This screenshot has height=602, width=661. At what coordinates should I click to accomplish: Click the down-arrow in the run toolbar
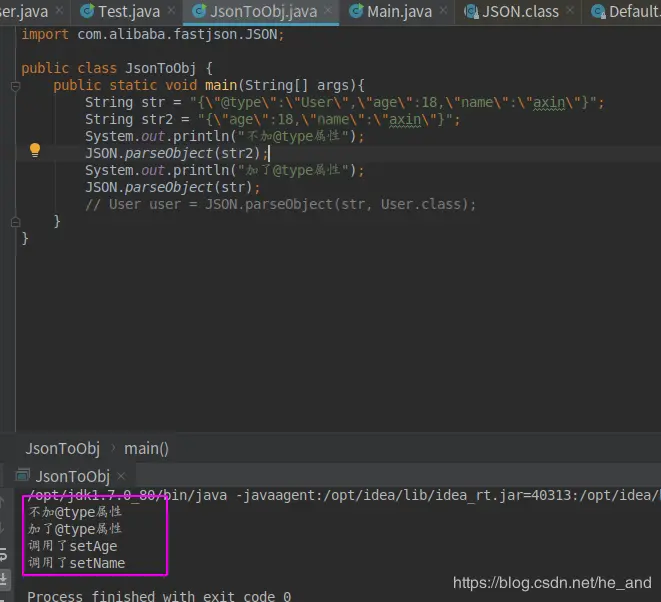2,527
